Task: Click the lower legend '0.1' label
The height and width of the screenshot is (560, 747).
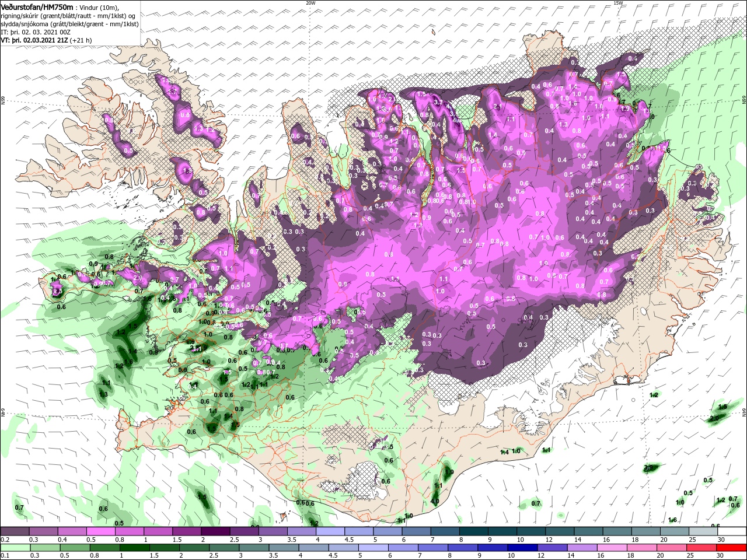Action: point(5,555)
